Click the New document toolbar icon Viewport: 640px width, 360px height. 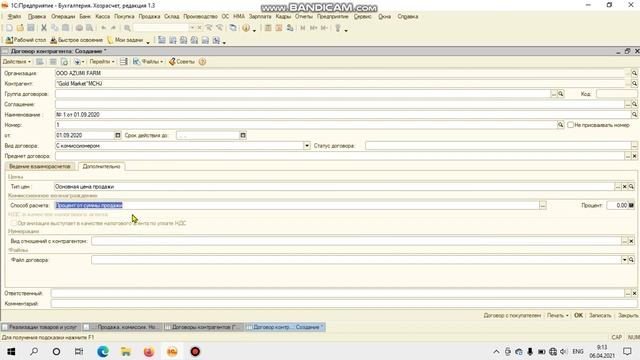click(x=9, y=28)
